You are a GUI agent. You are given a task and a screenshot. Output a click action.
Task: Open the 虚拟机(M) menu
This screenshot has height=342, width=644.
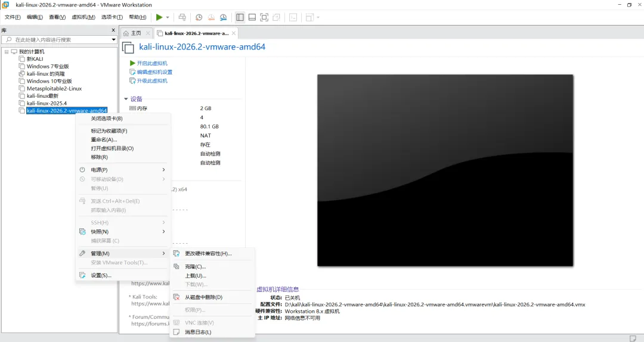[x=83, y=17]
